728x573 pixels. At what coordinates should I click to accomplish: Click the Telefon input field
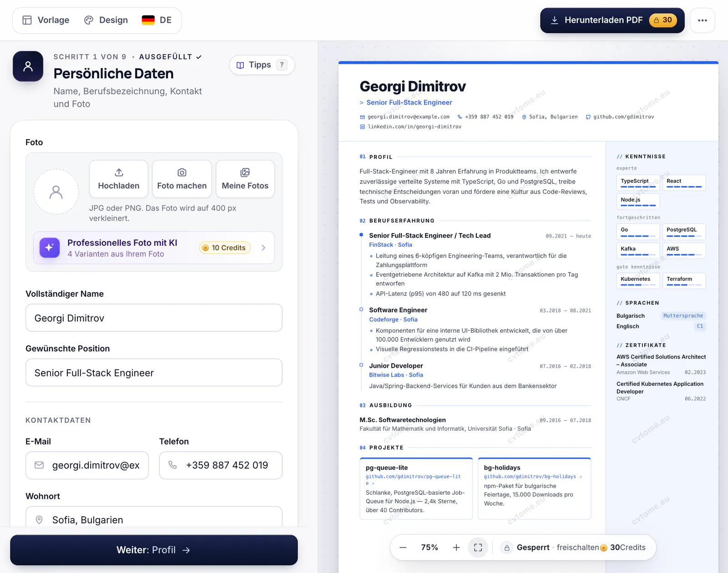coord(221,465)
